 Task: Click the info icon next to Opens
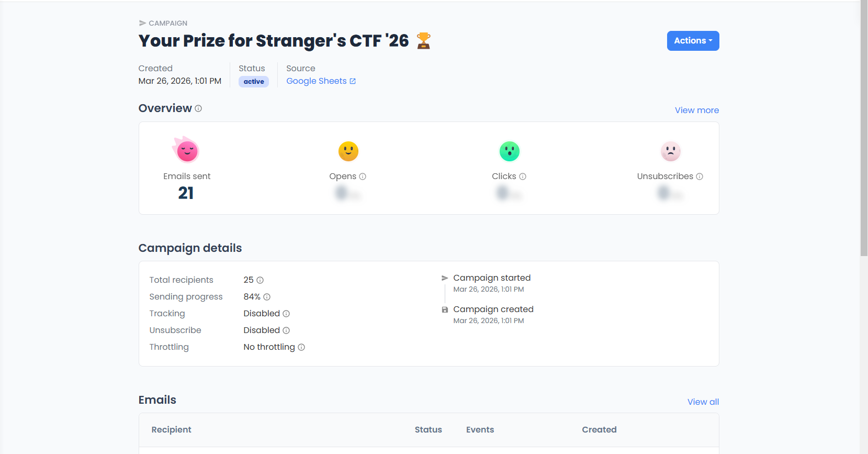363,176
